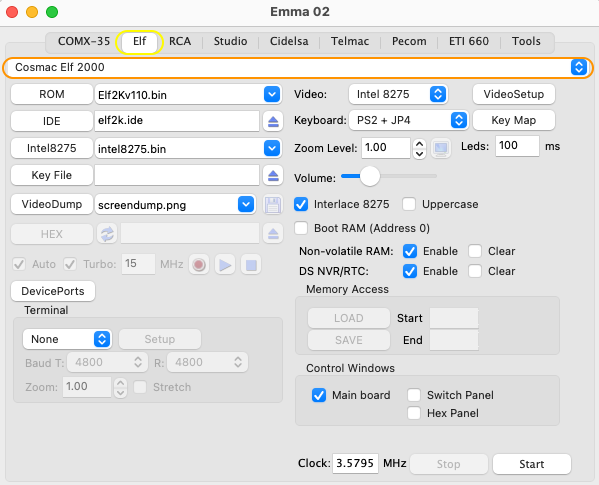Image resolution: width=599 pixels, height=485 pixels.
Task: Click the blue play triangle icon
Action: (225, 264)
